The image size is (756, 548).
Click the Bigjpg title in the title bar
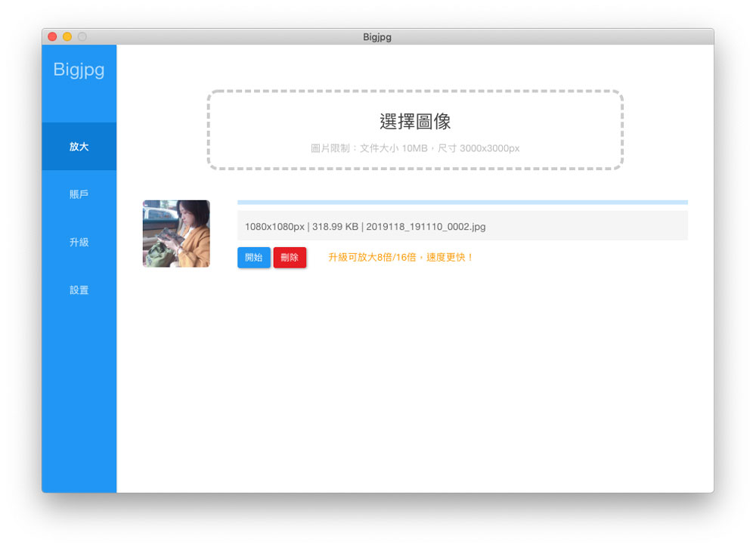coord(377,36)
